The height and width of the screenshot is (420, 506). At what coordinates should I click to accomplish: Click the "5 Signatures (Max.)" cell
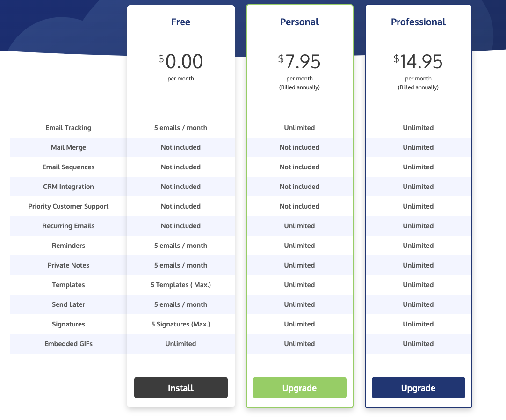tap(181, 324)
